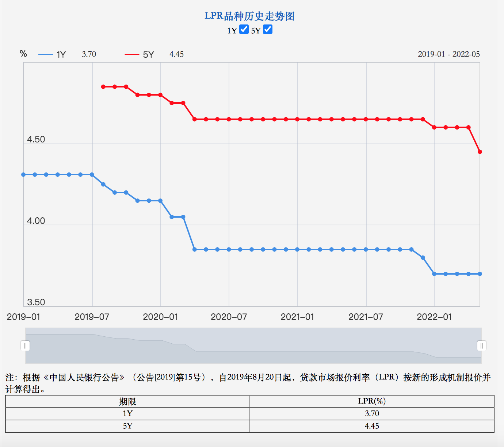Click the last red data point on the 5Y line
504x447 pixels.
point(480,151)
